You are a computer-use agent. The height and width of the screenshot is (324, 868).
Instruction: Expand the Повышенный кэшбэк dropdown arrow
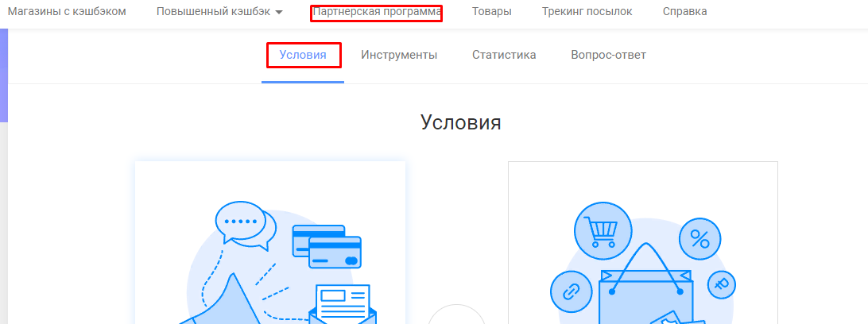tap(279, 12)
